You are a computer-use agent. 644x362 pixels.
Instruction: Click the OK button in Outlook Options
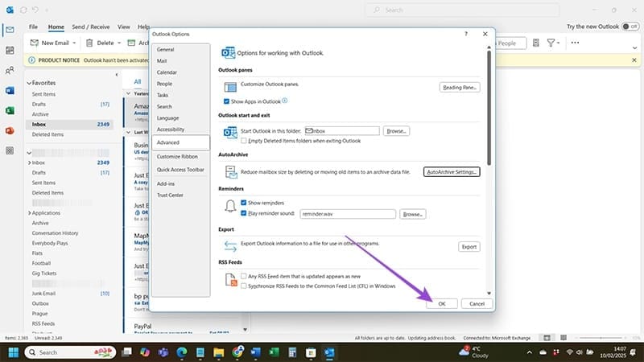(x=441, y=304)
